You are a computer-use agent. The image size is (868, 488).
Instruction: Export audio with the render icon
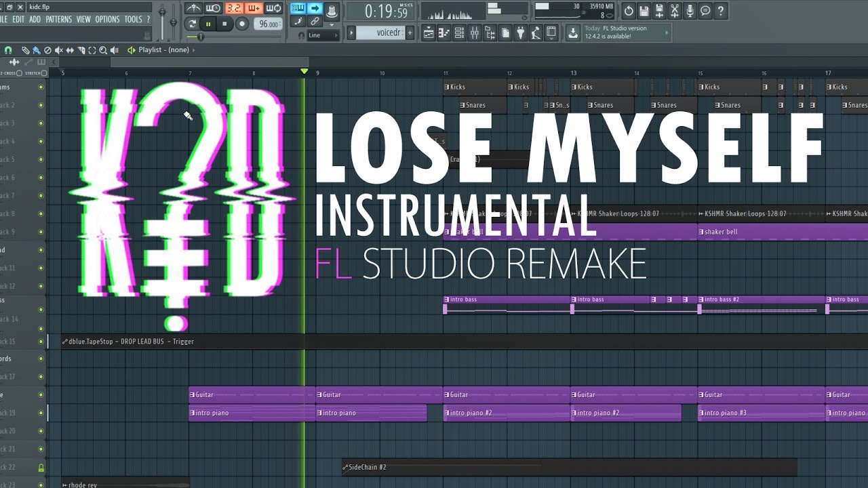[659, 11]
